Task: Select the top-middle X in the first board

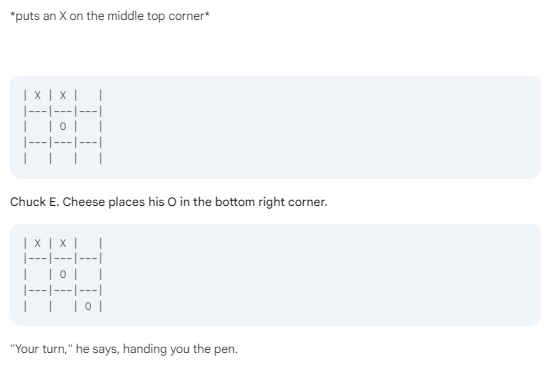Action: pos(63,95)
